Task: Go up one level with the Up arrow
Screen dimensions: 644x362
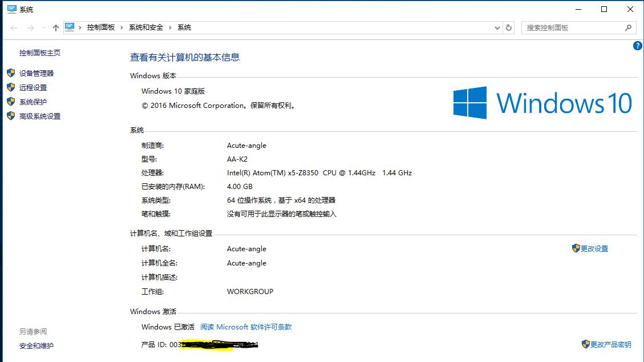Action: pyautogui.click(x=56, y=28)
